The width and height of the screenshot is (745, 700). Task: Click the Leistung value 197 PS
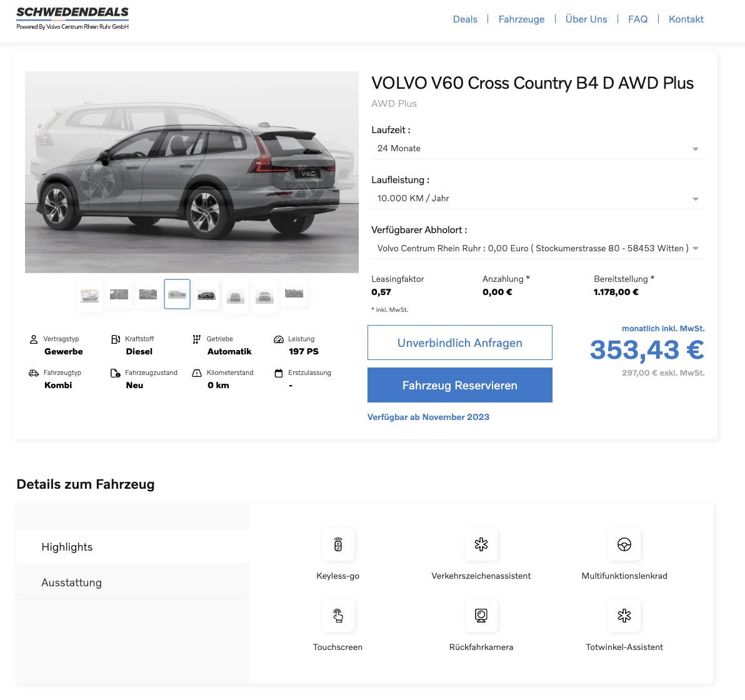tap(304, 352)
